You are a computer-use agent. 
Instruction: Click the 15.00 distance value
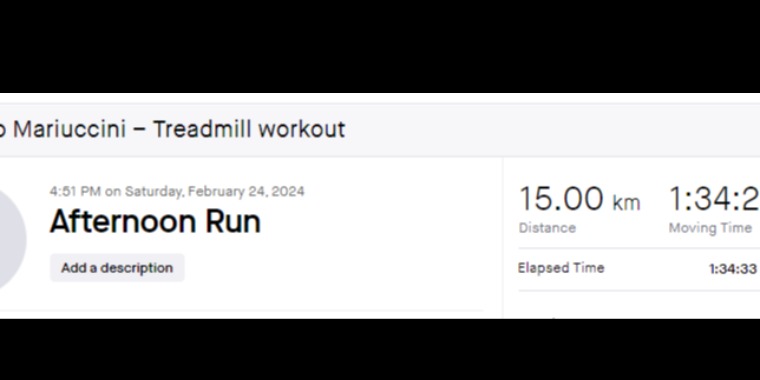(x=561, y=199)
